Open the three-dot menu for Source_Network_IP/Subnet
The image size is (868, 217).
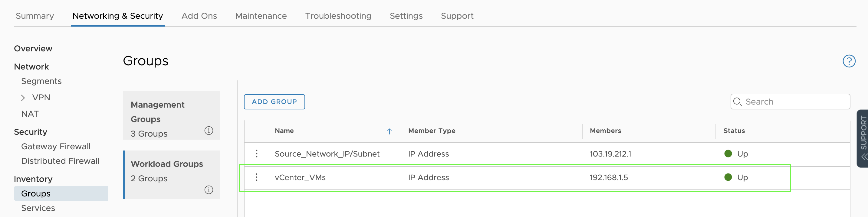[257, 154]
